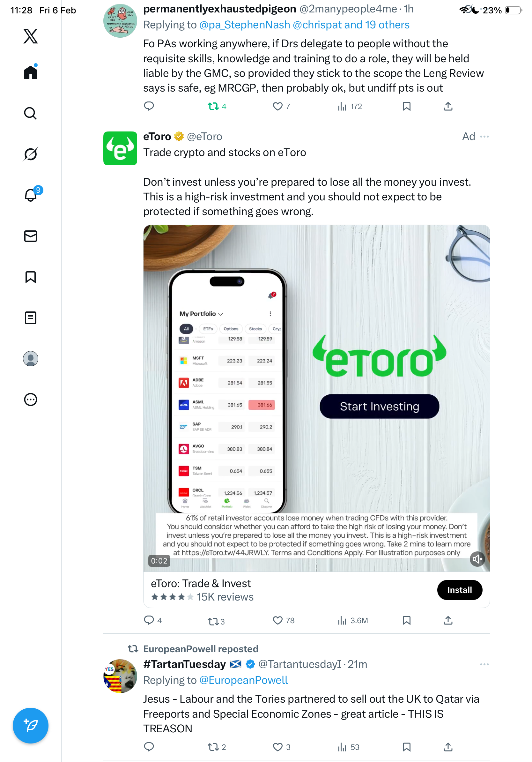532x762 pixels.
Task: Open Grok from the sidebar
Action: 31,154
